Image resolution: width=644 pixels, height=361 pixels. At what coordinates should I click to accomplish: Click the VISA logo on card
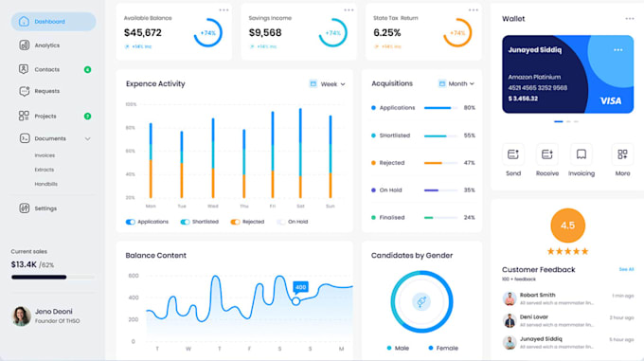[611, 101]
